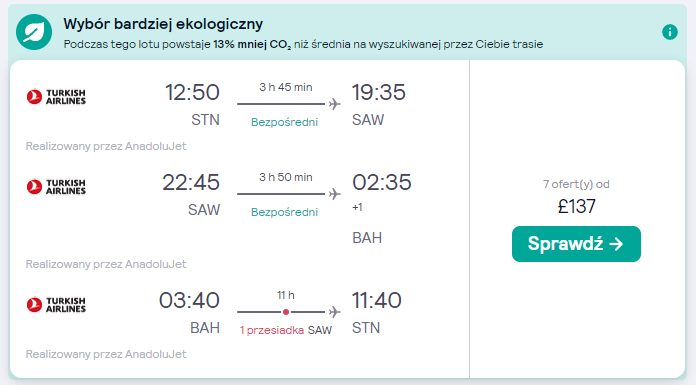The height and width of the screenshot is (385, 696).
Task: Click 'Bezpośredni' under 3 h 45 min
Action: [x=285, y=122]
